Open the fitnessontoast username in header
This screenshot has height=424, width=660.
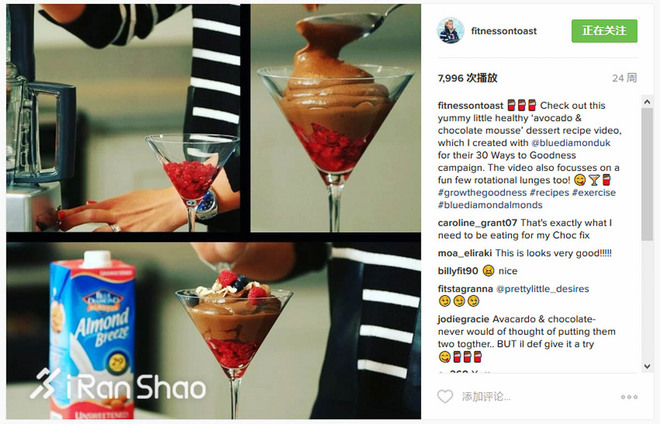[504, 31]
